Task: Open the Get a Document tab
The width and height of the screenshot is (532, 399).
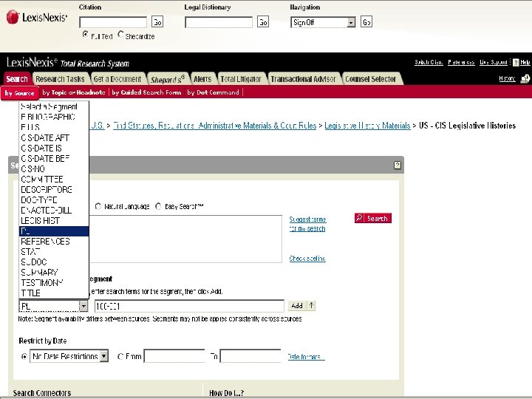Action: (117, 79)
